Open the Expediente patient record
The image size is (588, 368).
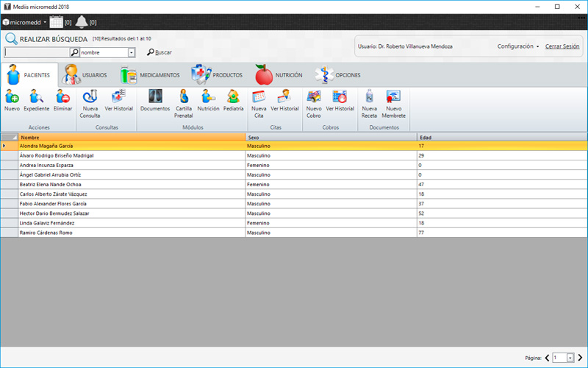36,100
